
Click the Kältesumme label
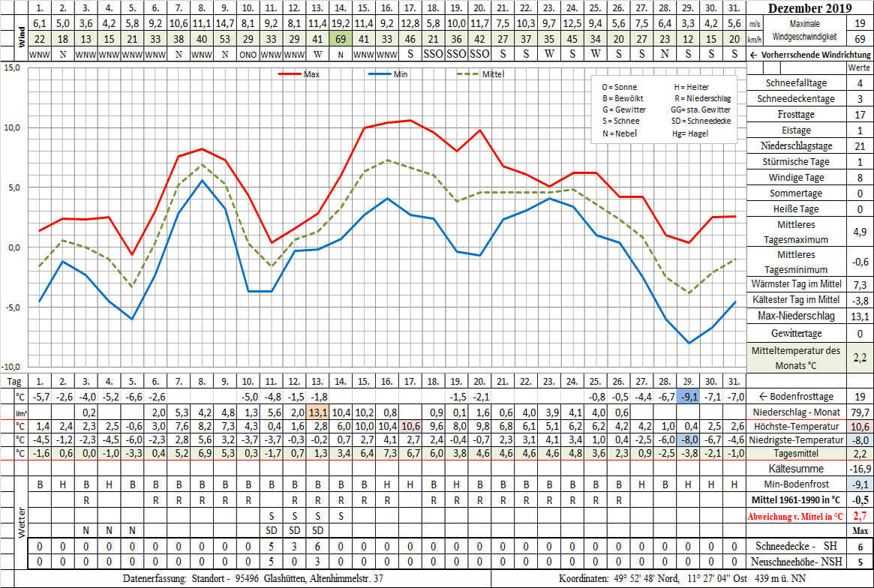(x=796, y=468)
